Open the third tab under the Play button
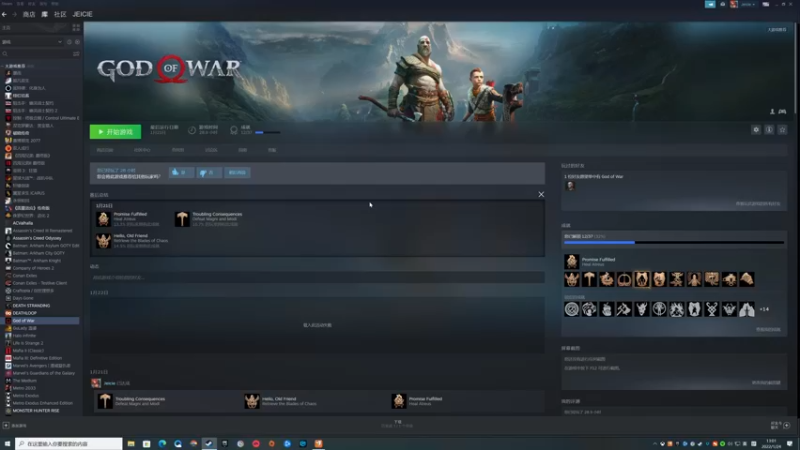800x450 pixels. pyautogui.click(x=178, y=150)
